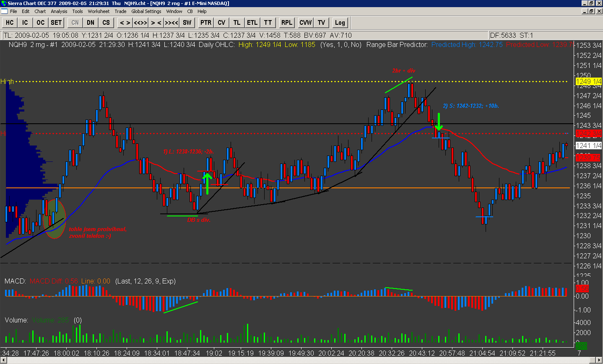Click the '2br + div.' chart annotation

(x=403, y=70)
